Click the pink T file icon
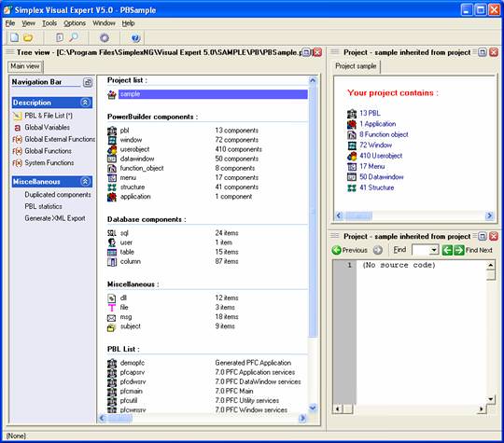Image resolution: width=504 pixels, height=443 pixels. [x=112, y=308]
